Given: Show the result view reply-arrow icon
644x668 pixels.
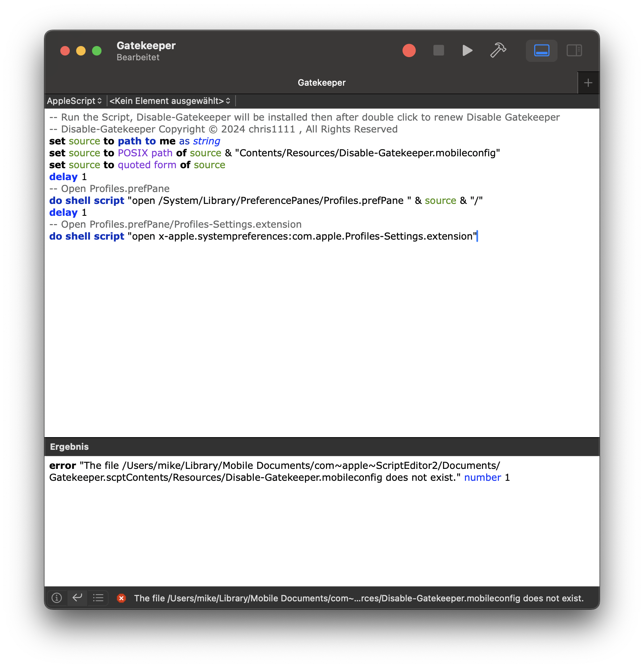Looking at the screenshot, I should point(77,598).
